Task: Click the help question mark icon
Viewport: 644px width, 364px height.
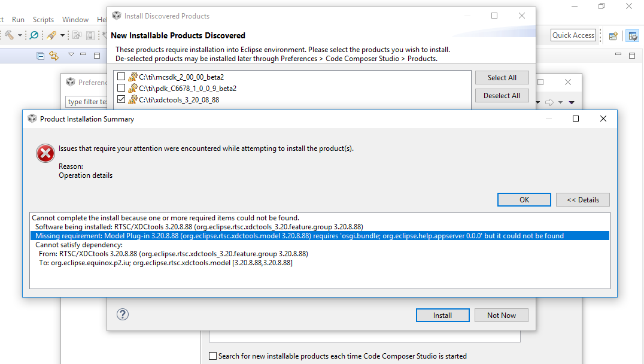Action: pos(122,315)
